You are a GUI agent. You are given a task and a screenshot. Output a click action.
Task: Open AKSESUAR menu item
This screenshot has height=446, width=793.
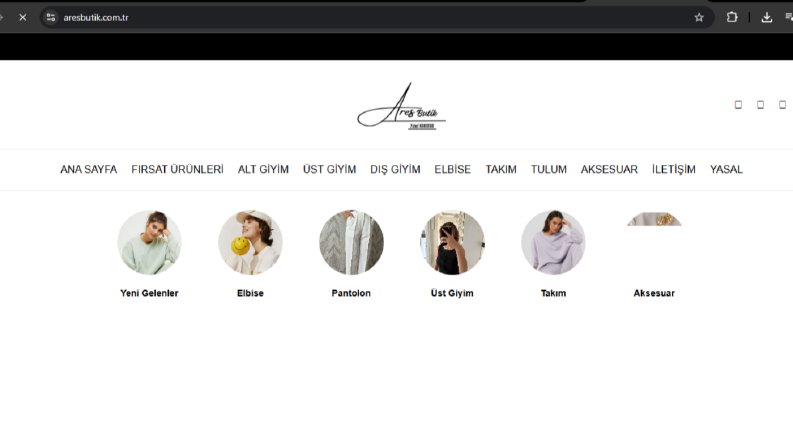click(x=609, y=169)
